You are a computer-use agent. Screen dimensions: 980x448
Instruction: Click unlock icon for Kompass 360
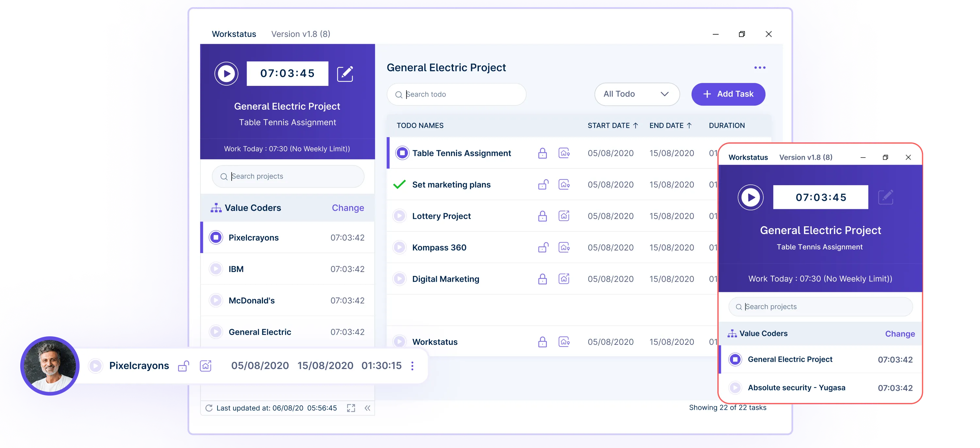[x=543, y=248]
